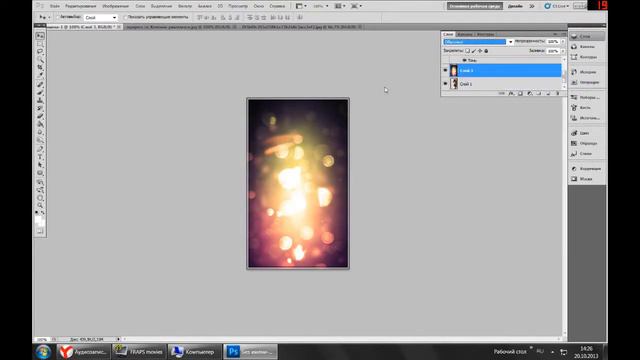Add layer mask from Layers panel bottom
This screenshot has width=640, height=360.
520,93
